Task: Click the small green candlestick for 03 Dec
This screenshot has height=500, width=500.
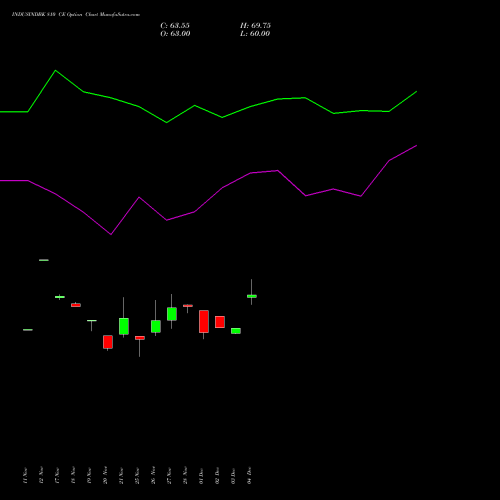Action: coord(236,331)
